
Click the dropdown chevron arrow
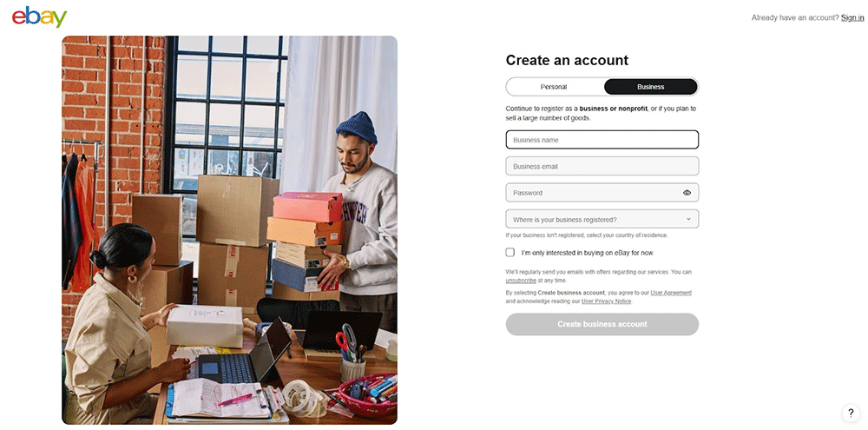[688, 219]
